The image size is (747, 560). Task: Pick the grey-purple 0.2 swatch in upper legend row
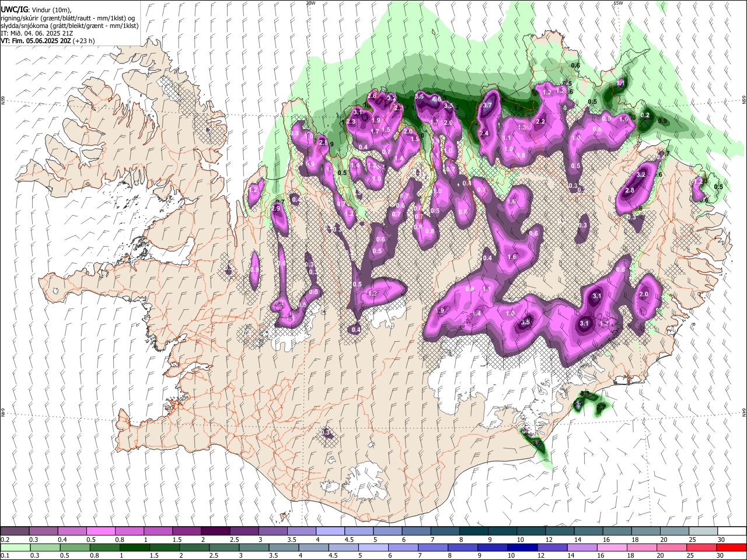tap(15, 531)
